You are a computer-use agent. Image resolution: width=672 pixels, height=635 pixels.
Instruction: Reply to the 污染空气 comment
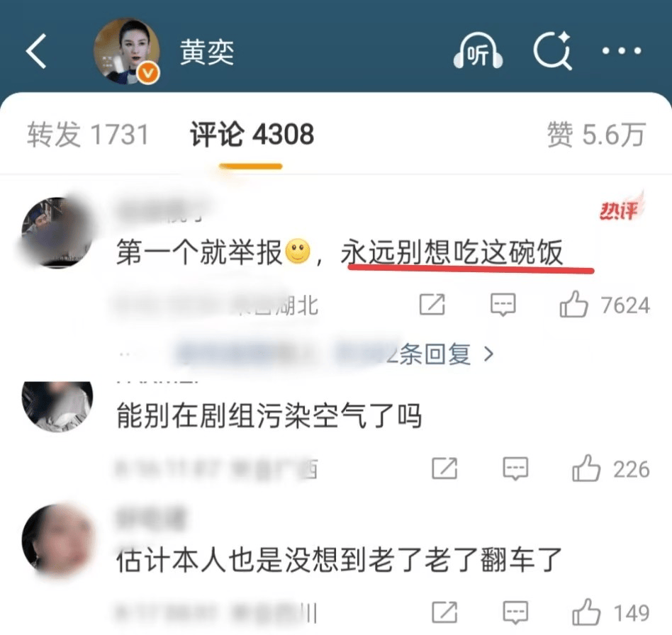tap(515, 468)
